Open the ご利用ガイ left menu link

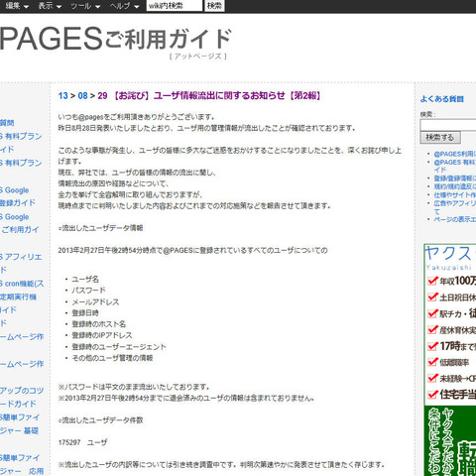coord(20,230)
